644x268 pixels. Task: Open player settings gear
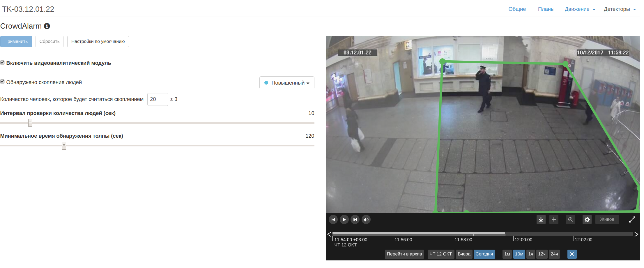pyautogui.click(x=587, y=220)
